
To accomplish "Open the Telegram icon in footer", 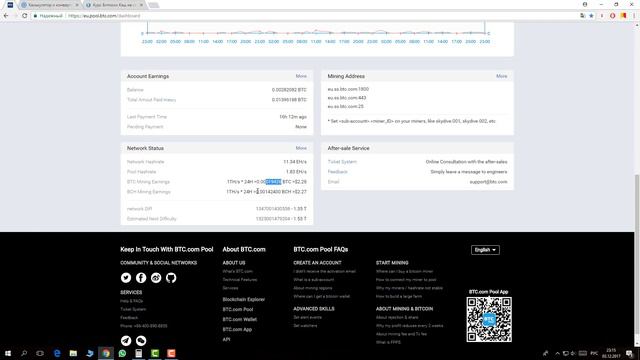I will point(126,340).
